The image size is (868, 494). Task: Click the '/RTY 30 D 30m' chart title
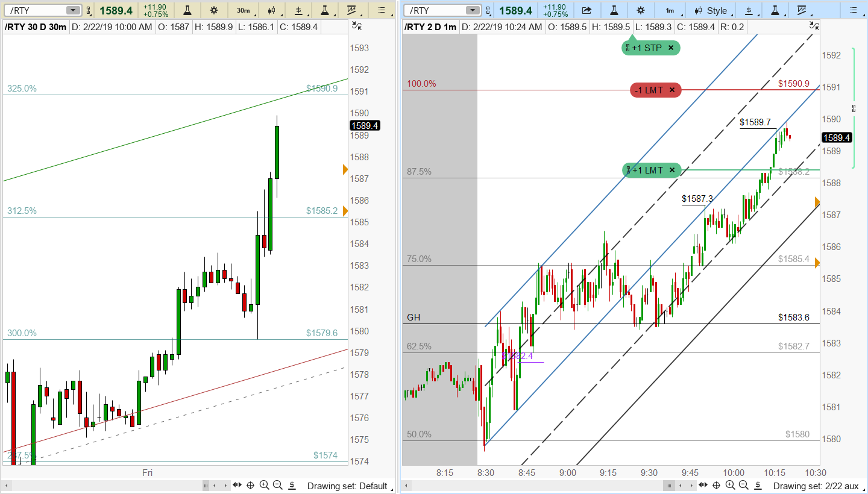(x=36, y=27)
